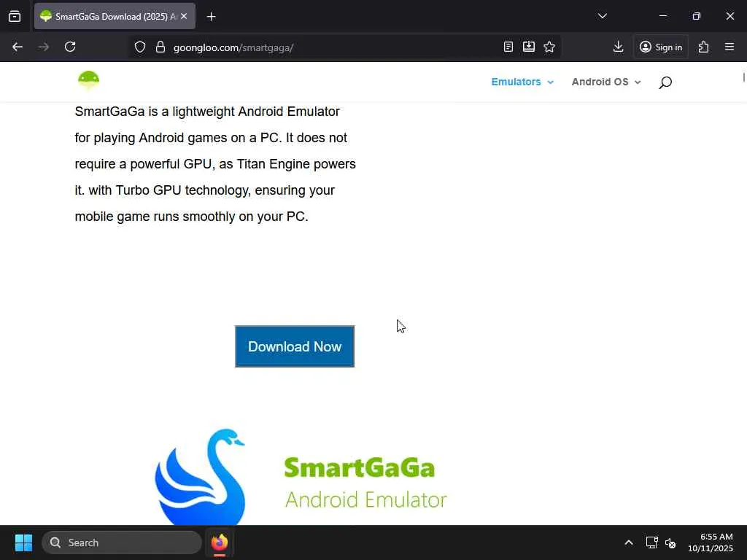Open the website search magnifier
The image size is (747, 560).
tap(665, 82)
